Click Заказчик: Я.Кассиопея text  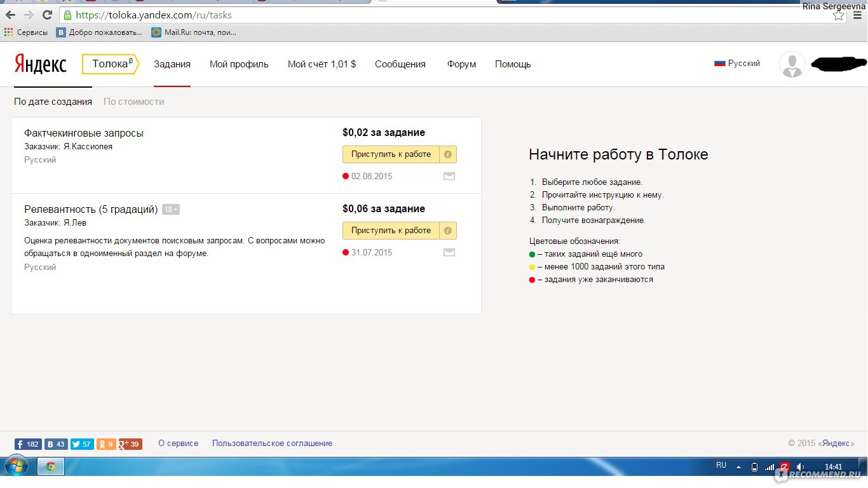68,147
